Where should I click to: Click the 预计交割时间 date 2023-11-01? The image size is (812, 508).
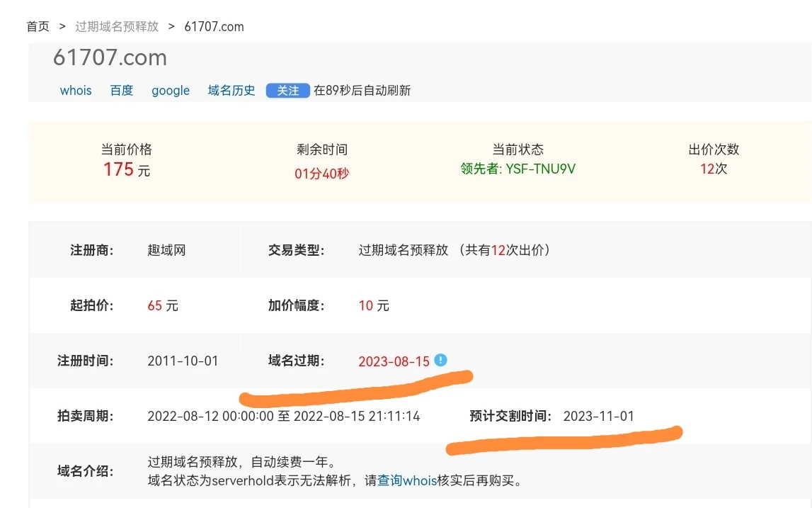point(598,416)
